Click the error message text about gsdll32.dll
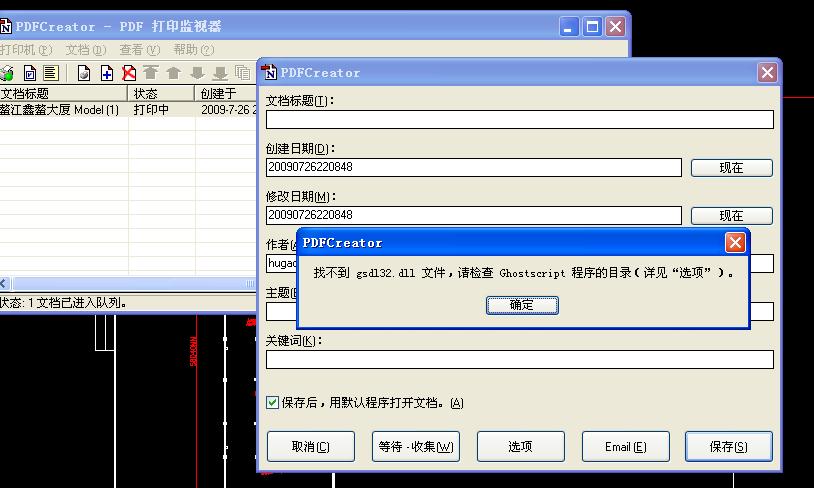This screenshot has width=814, height=488. click(523, 273)
